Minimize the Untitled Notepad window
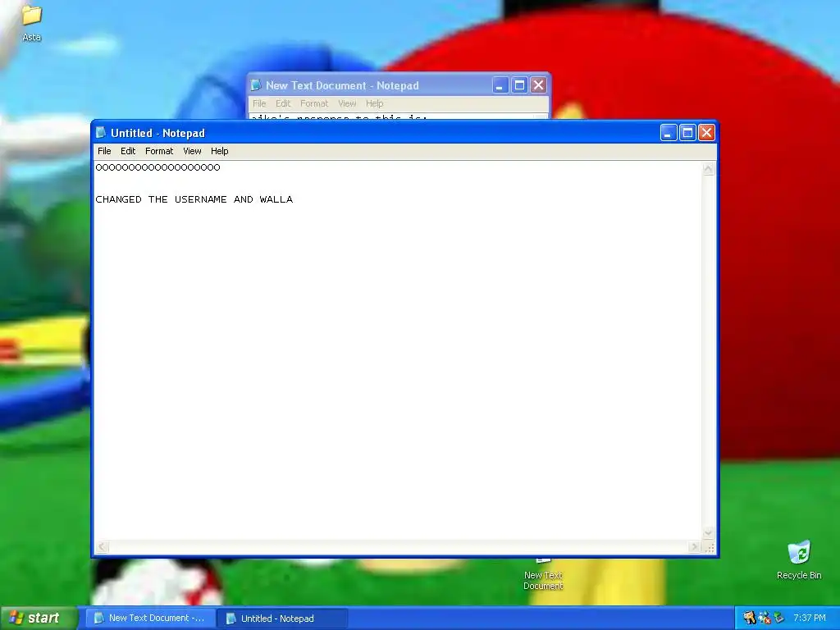This screenshot has height=630, width=840. tap(669, 132)
